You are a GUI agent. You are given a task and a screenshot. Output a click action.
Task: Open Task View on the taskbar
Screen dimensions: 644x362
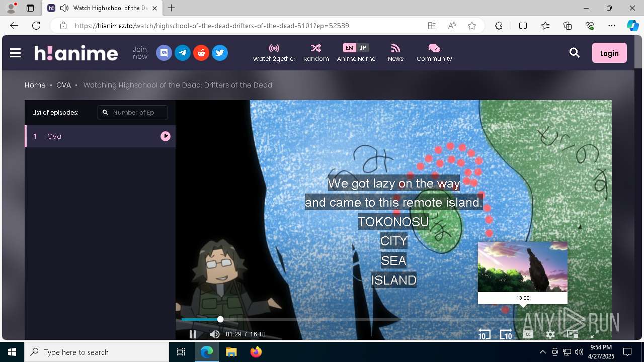[x=181, y=352]
